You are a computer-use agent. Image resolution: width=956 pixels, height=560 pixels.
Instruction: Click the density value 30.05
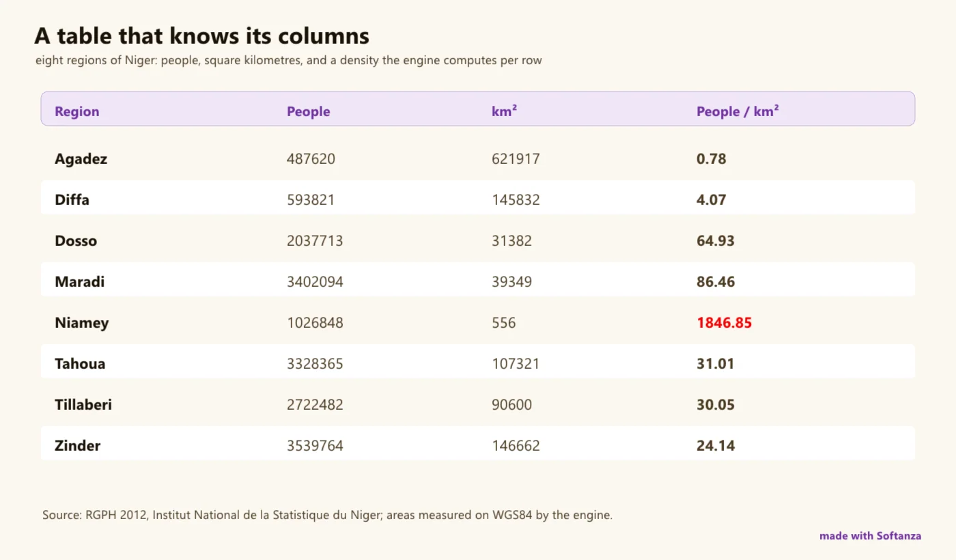pos(716,405)
